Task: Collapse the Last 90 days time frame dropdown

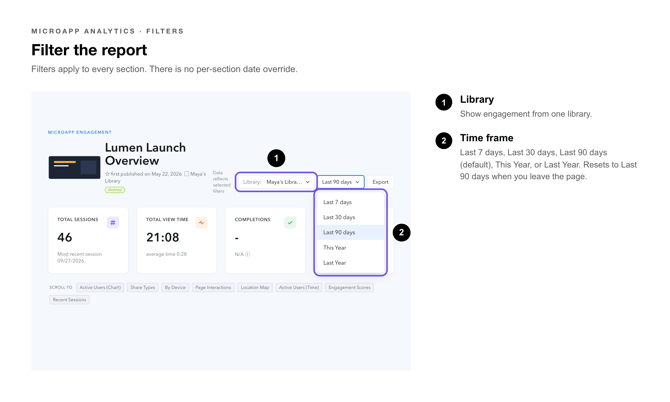Action: pos(341,182)
